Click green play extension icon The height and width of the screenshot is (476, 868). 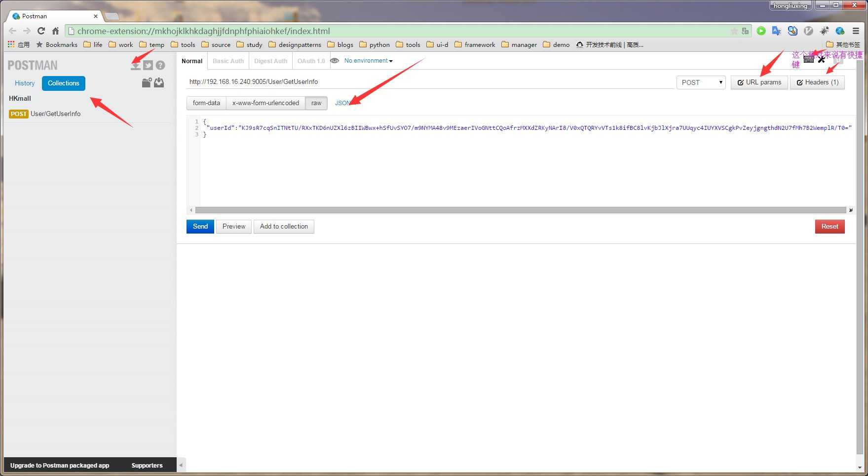761,31
